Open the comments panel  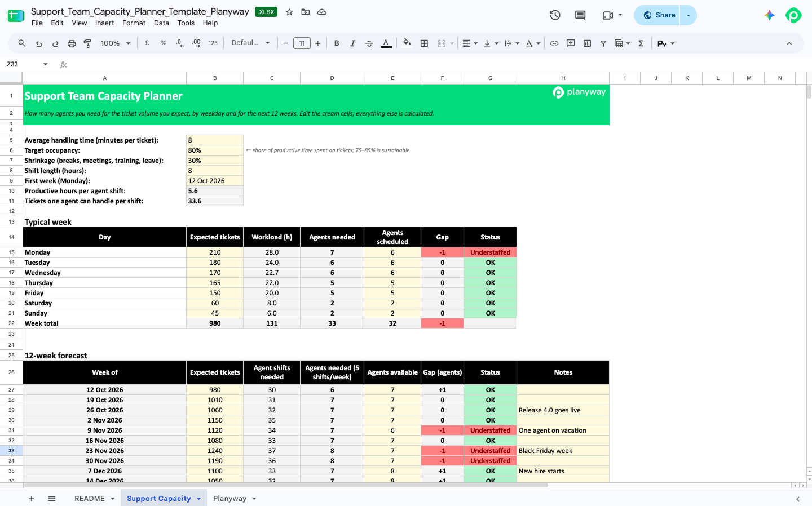click(x=580, y=15)
